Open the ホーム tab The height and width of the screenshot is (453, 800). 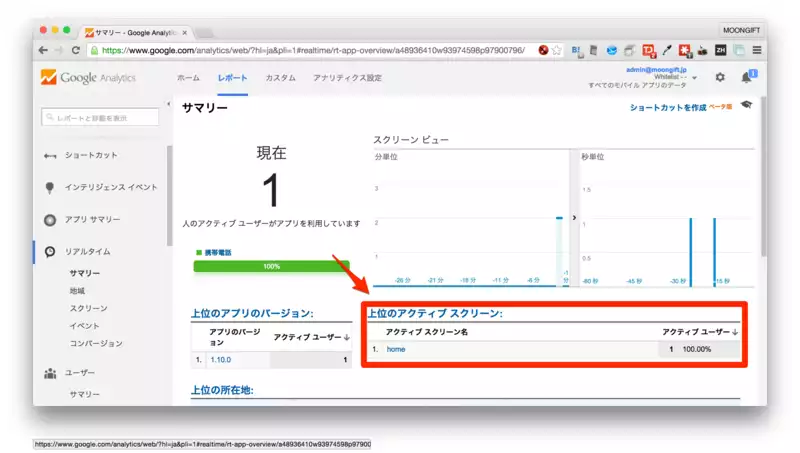pyautogui.click(x=188, y=78)
